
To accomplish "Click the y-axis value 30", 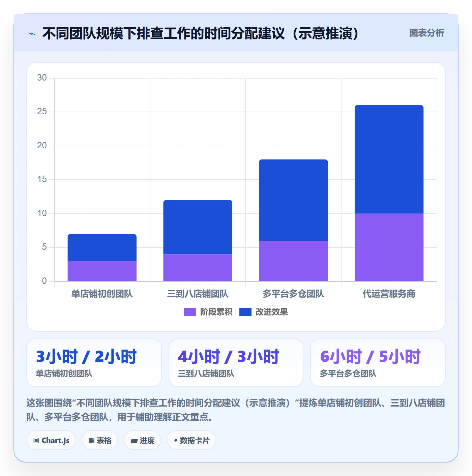I will (42, 78).
